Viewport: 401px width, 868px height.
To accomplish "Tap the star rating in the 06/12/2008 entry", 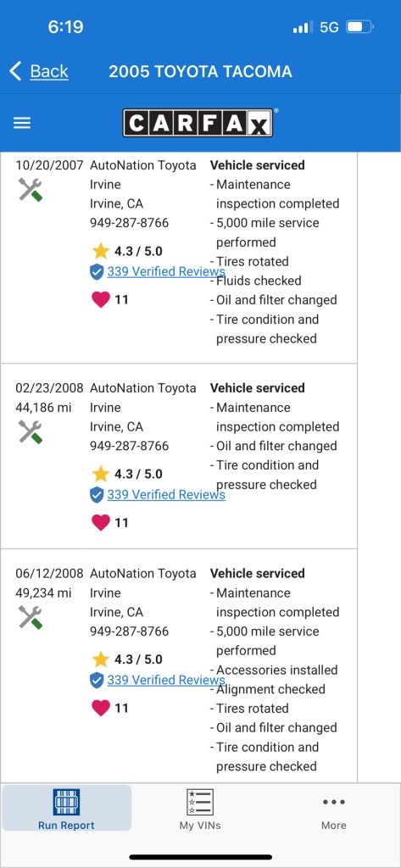I will pyautogui.click(x=127, y=659).
